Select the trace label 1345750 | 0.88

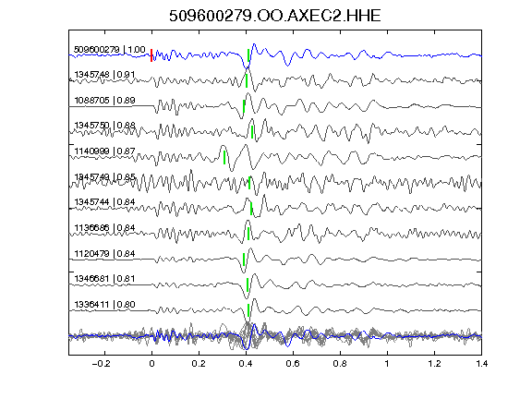(104, 126)
